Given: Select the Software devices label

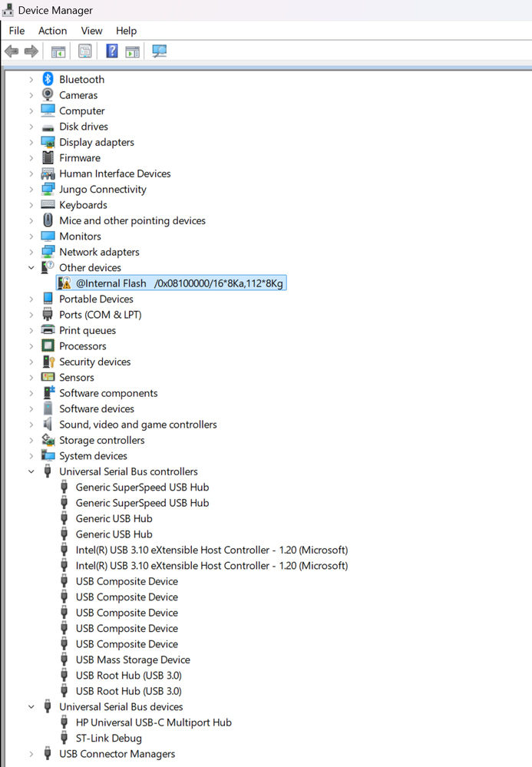Looking at the screenshot, I should click(96, 409).
